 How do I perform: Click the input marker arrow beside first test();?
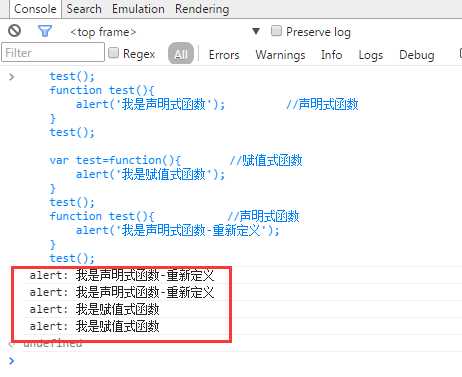(x=12, y=77)
